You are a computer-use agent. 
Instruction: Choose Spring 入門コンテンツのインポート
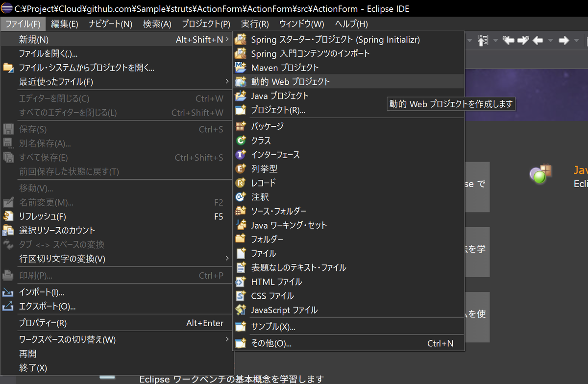(x=348, y=53)
